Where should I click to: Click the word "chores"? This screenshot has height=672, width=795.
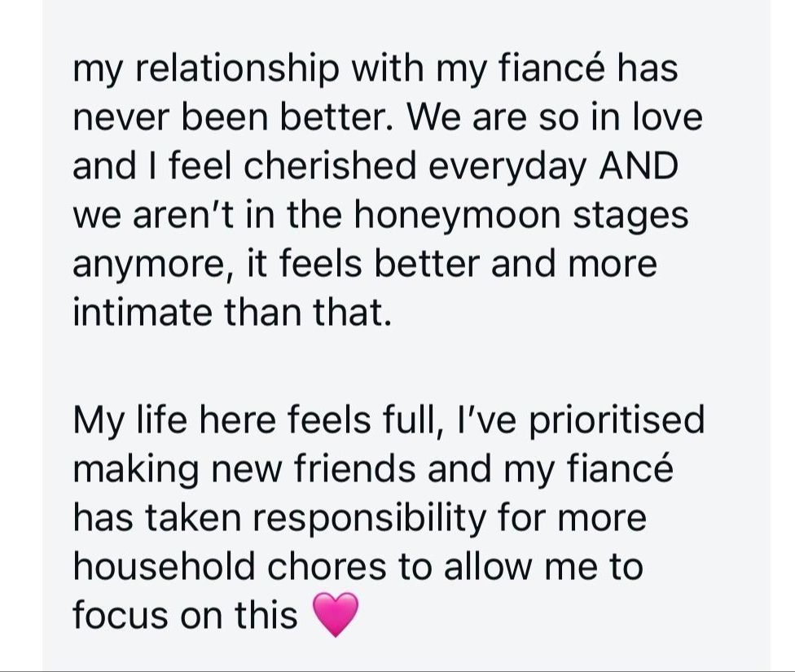click(327, 565)
